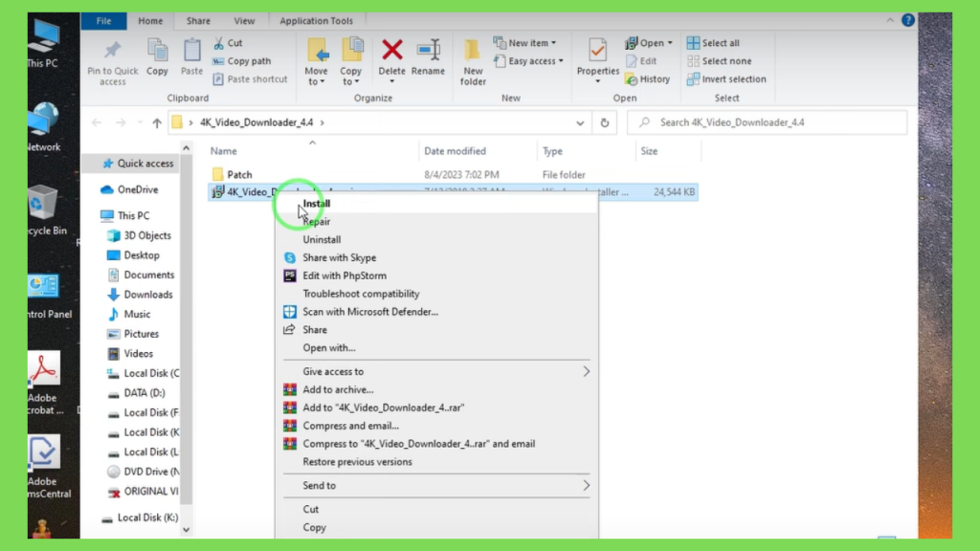Screen dimensions: 980x551
Task: Click navigation pane scroll down arrow
Action: (187, 530)
